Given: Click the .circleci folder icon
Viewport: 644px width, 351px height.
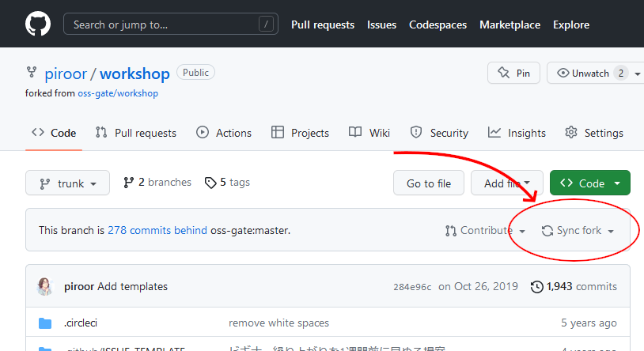Looking at the screenshot, I should coord(45,323).
